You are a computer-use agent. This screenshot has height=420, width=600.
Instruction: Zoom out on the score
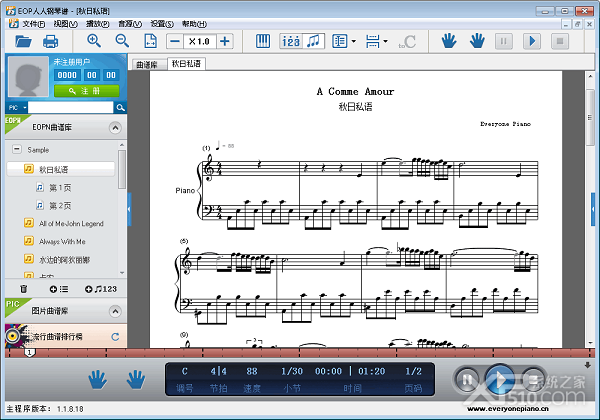pyautogui.click(x=122, y=41)
